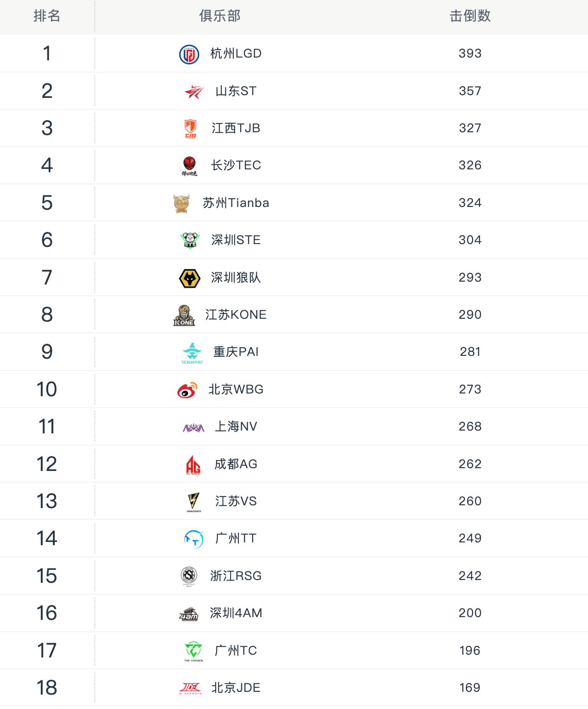Click the 江苏KONE knight logo

click(184, 316)
